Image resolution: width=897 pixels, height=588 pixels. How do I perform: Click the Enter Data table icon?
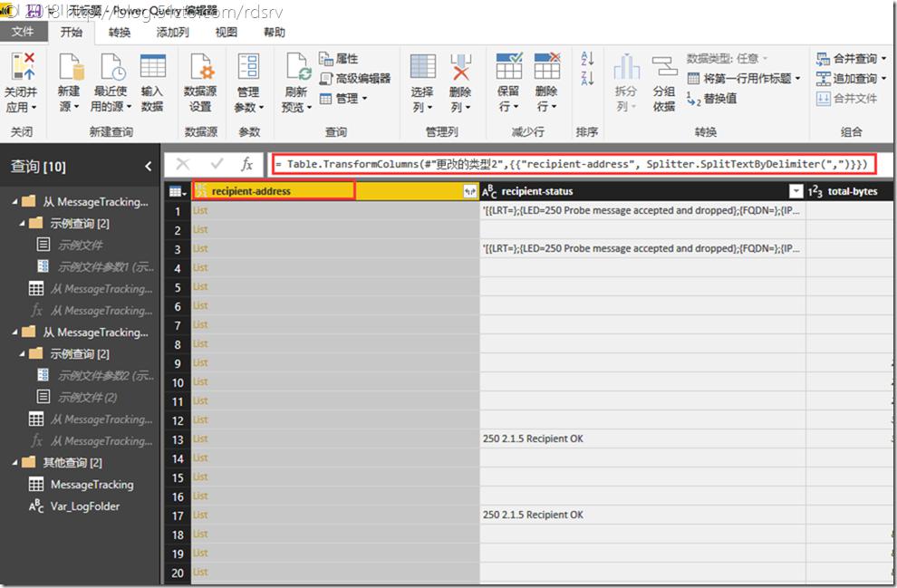coord(153,66)
